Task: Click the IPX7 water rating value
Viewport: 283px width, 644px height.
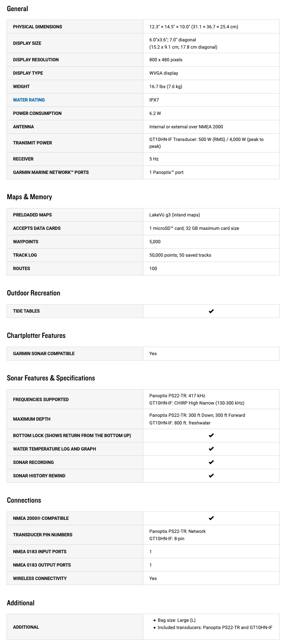Action: coord(154,100)
